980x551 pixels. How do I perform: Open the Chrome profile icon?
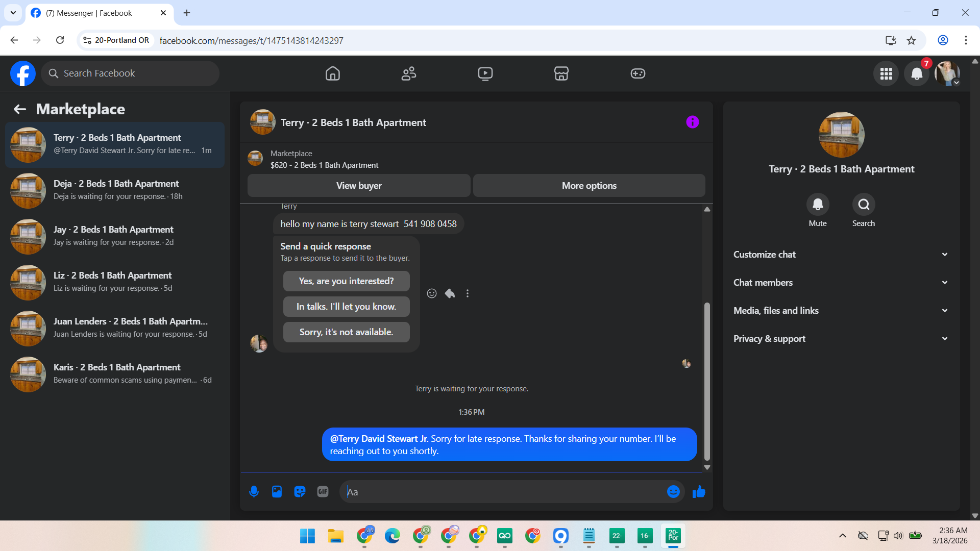tap(943, 40)
